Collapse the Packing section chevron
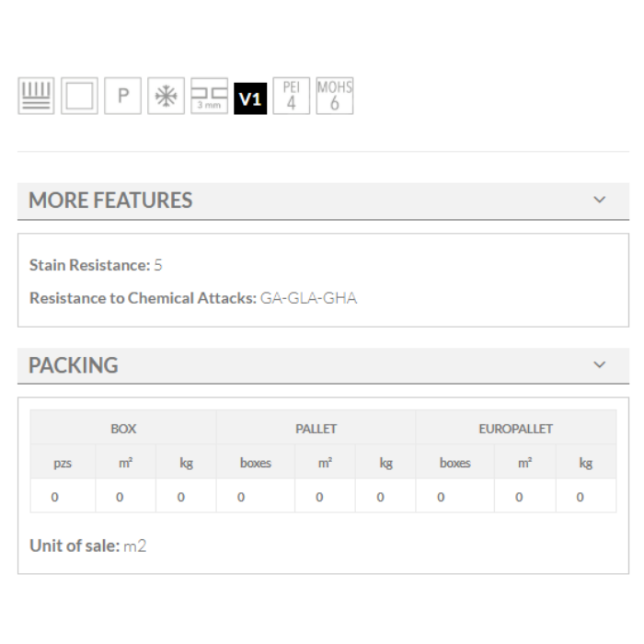The image size is (644, 644). 600,364
